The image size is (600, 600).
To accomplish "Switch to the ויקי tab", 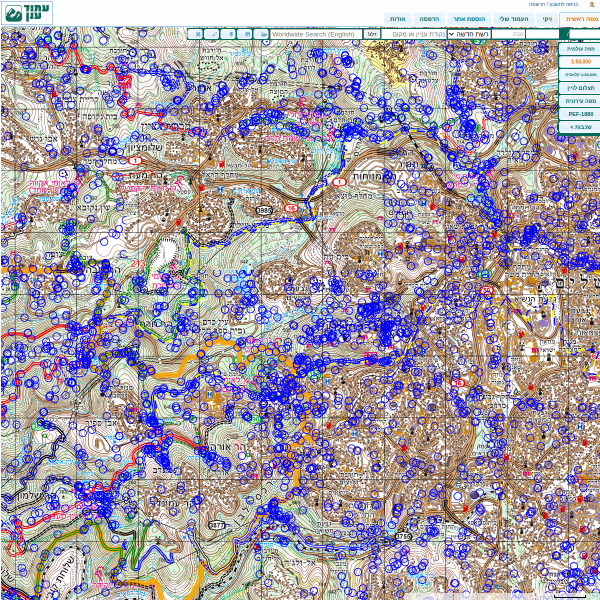I will [x=547, y=19].
